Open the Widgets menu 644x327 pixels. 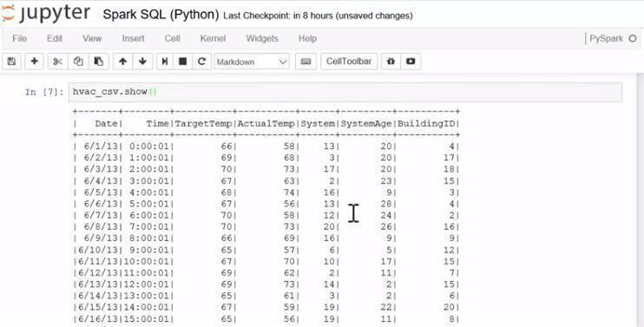(262, 38)
